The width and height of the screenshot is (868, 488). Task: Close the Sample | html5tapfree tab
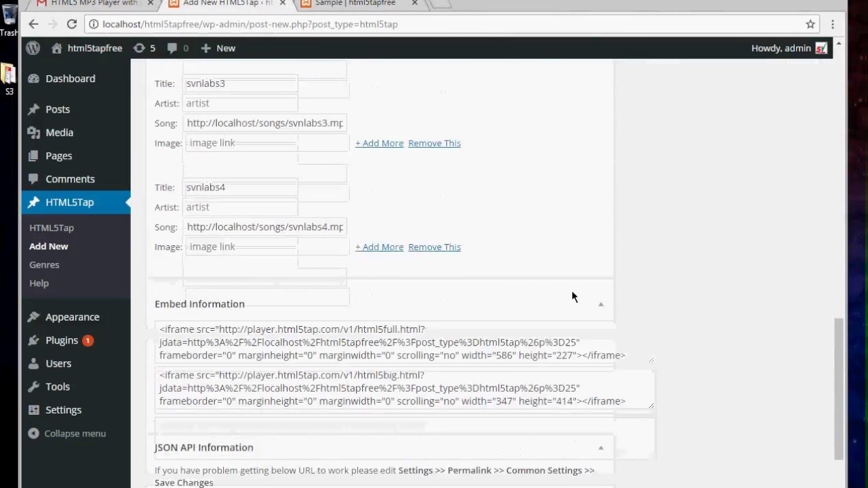click(x=415, y=3)
